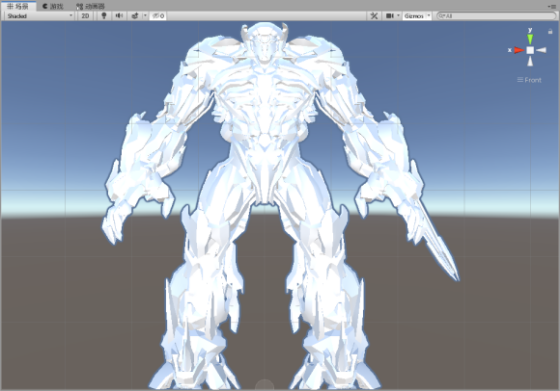Toggle scene audio speaker icon
The height and width of the screenshot is (391, 560).
[119, 16]
